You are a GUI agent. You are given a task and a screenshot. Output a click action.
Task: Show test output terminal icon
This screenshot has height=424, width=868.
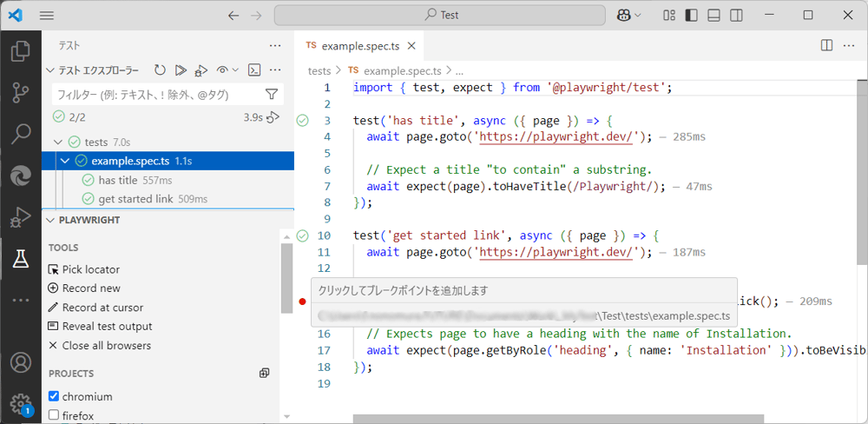[254, 70]
